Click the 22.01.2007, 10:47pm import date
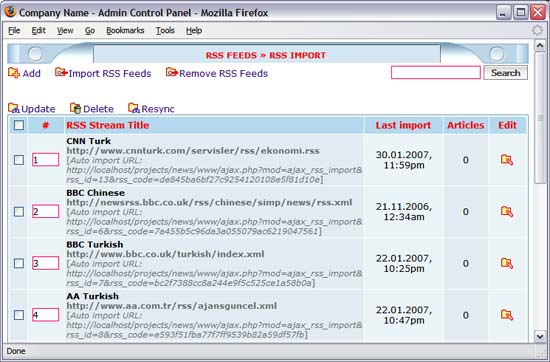 [x=404, y=315]
